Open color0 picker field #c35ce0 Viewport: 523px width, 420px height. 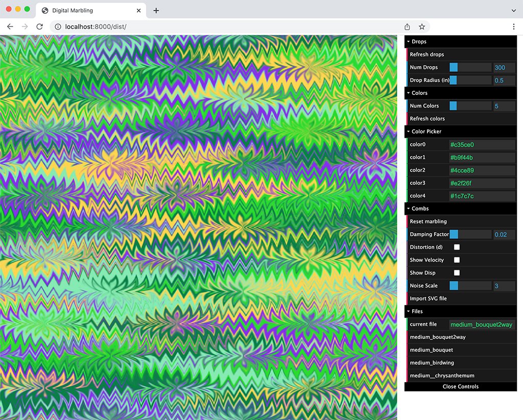pyautogui.click(x=482, y=144)
